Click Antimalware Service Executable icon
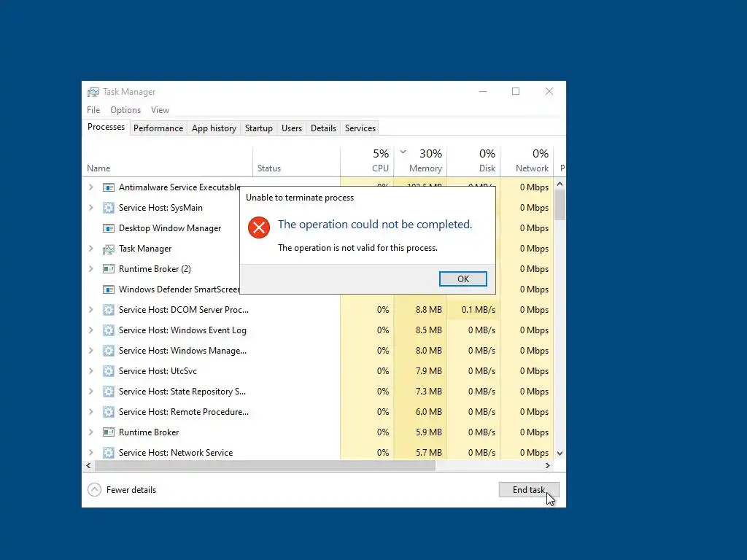This screenshot has width=747, height=560. pyautogui.click(x=109, y=187)
